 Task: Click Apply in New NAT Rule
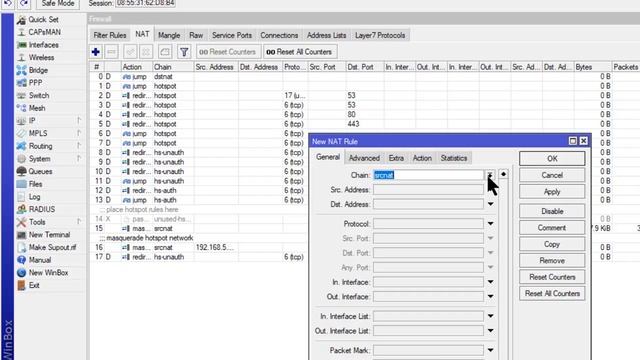(552, 191)
